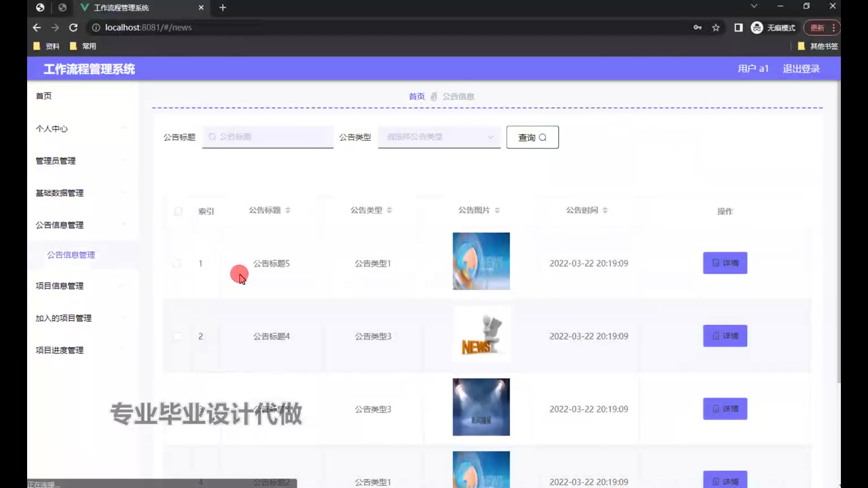Select 公告信息管理 submenu item
868x488 pixels.
(x=71, y=255)
